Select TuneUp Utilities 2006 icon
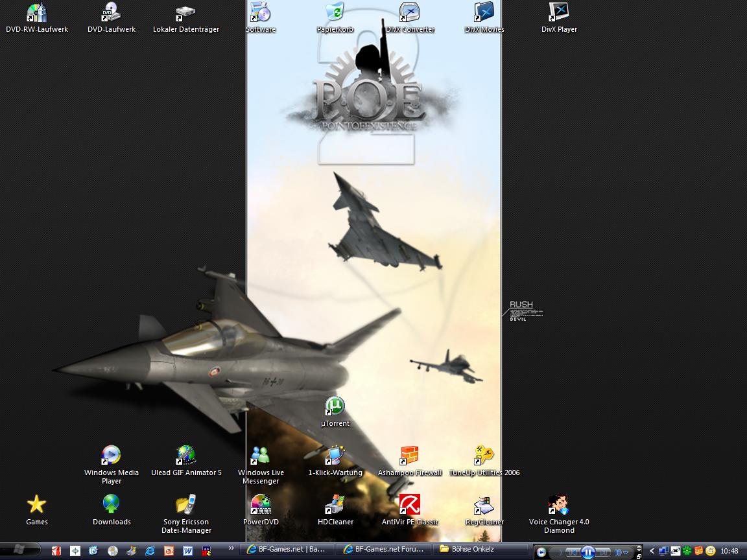The image size is (747, 560). pos(484,461)
